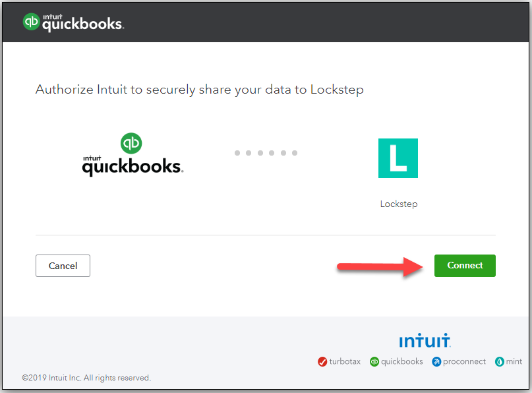Open the mint footer link text
Viewport: 532px width, 393px height.
click(x=514, y=361)
